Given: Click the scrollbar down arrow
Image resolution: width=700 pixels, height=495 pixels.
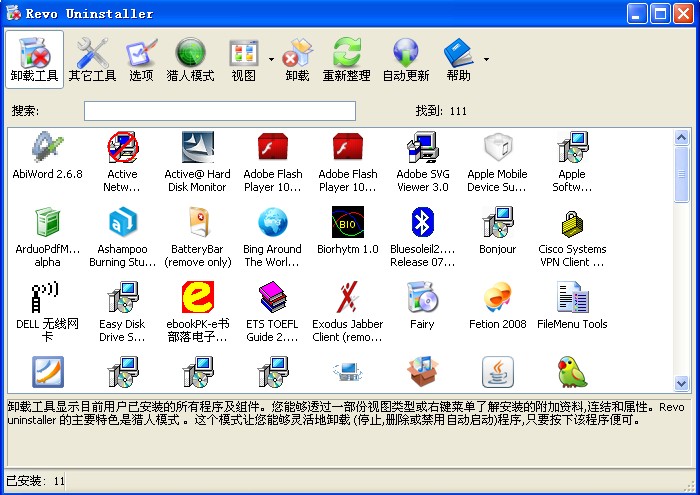Looking at the screenshot, I should pyautogui.click(x=681, y=383).
